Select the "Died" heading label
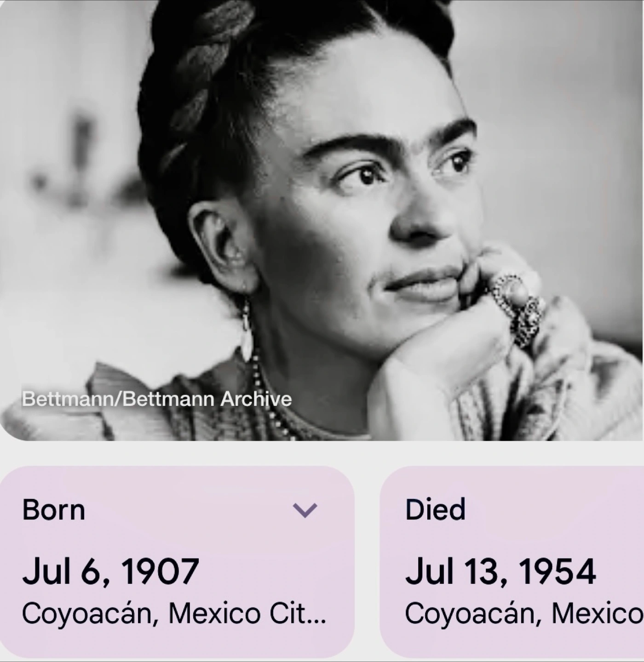 [x=435, y=510]
